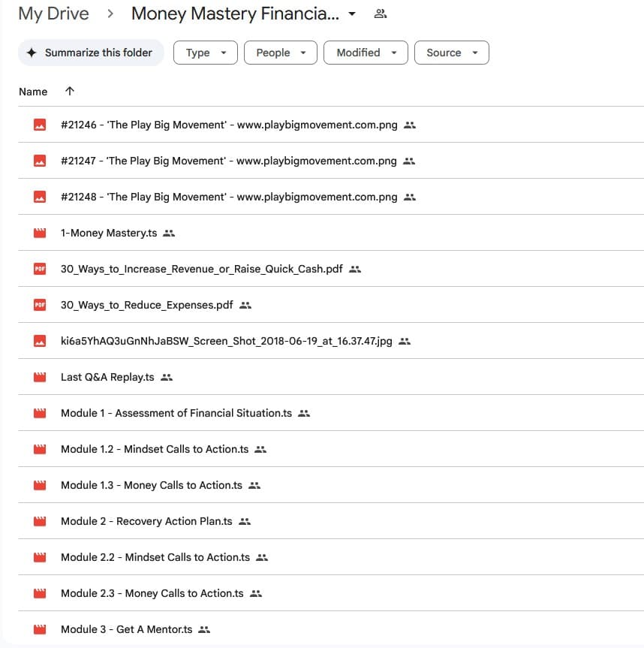
Task: Click video icon for Module 3 - Get A Mentor.ts
Action: (40, 629)
